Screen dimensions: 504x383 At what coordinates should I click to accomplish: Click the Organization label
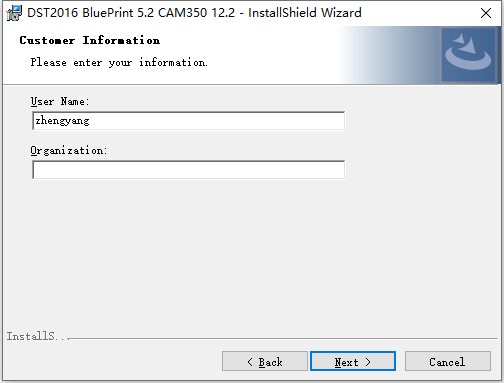(x=69, y=150)
